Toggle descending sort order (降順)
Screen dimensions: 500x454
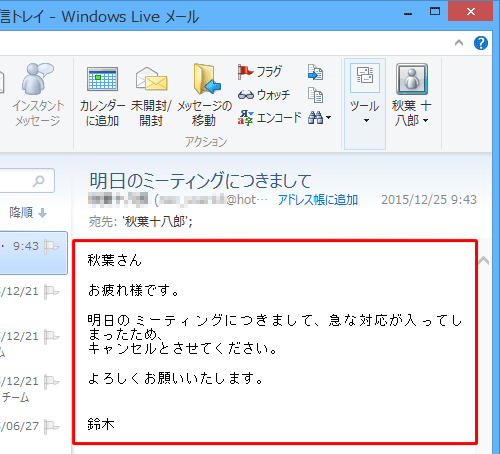[28, 213]
